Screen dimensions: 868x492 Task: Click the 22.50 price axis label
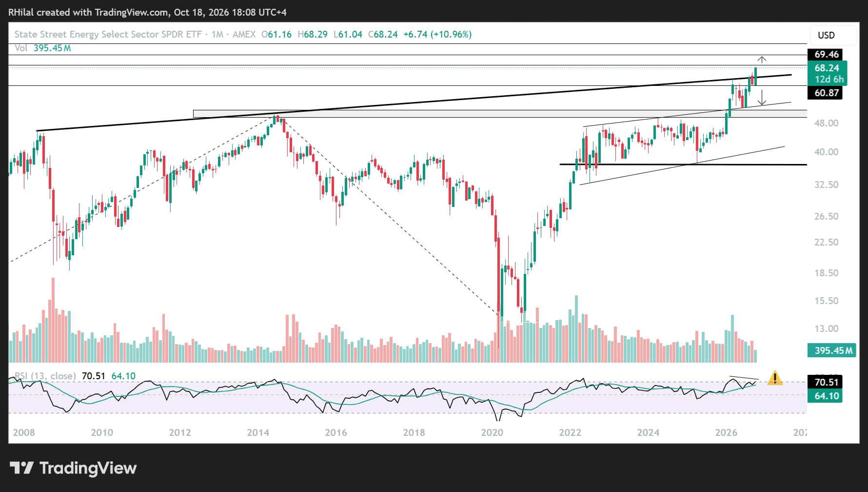826,242
